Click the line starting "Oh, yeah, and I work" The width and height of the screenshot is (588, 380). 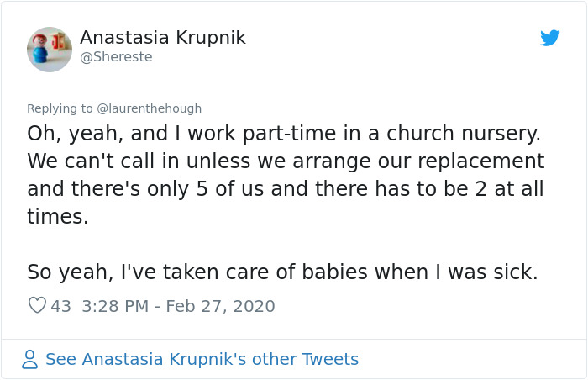(283, 133)
